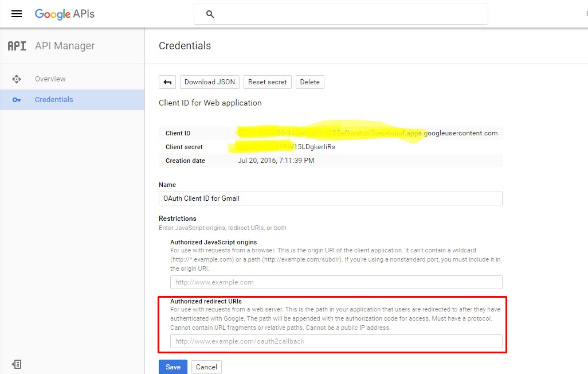The width and height of the screenshot is (588, 374).
Task: Click the Download JSON button
Action: pos(210,82)
